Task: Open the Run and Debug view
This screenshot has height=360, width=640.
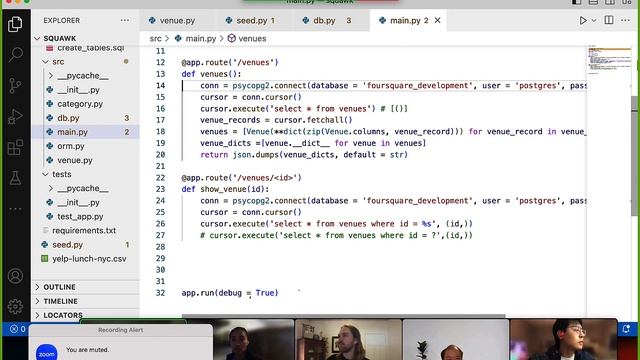Action: pos(15,116)
